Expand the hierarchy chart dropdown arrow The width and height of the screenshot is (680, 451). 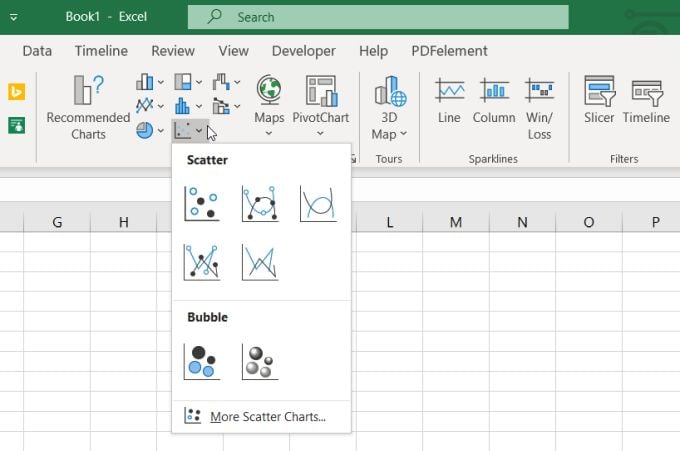pos(199,82)
